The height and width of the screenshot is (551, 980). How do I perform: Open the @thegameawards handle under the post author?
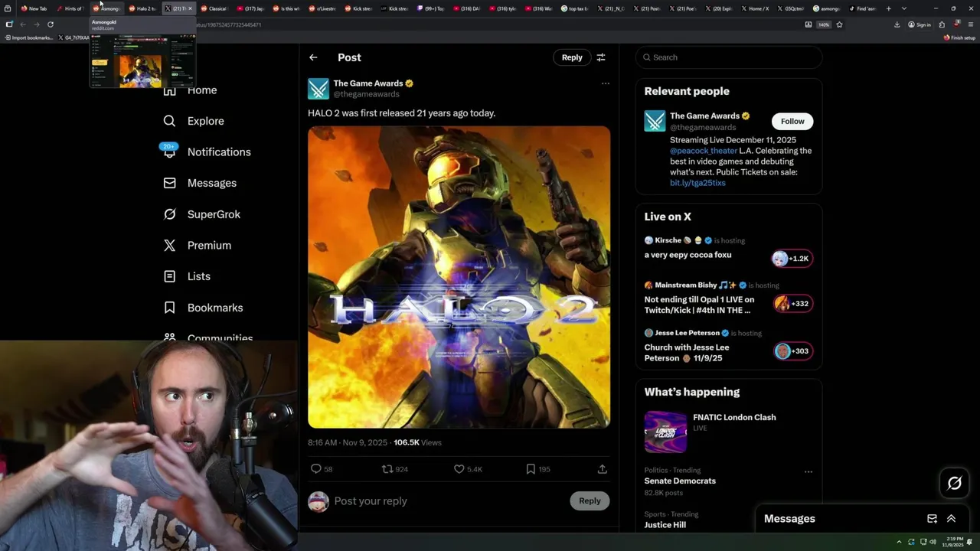(x=366, y=94)
